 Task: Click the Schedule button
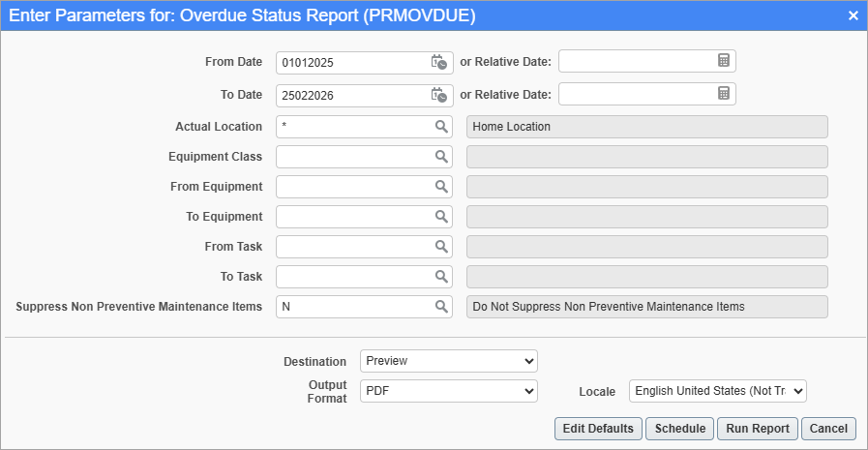(x=679, y=429)
